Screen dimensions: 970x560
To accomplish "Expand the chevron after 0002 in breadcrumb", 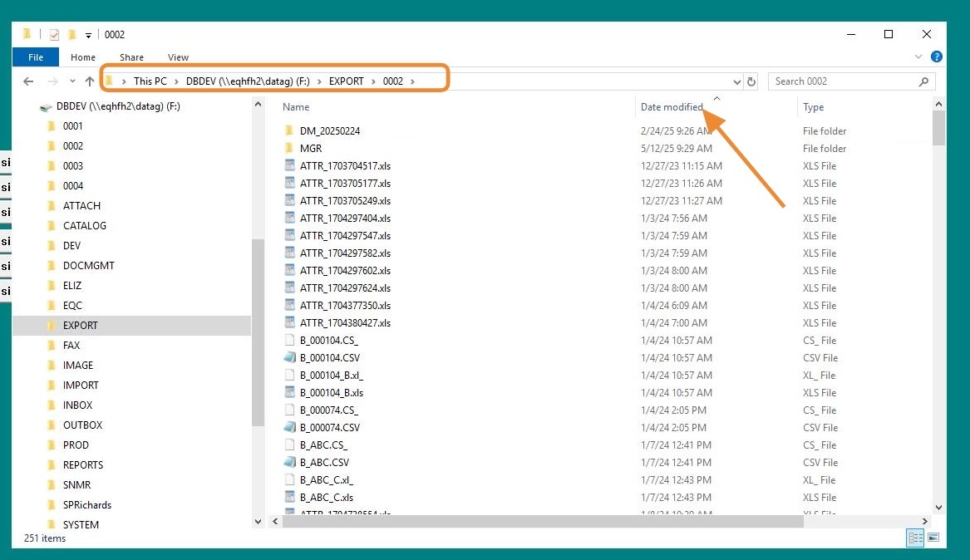I will pos(412,81).
